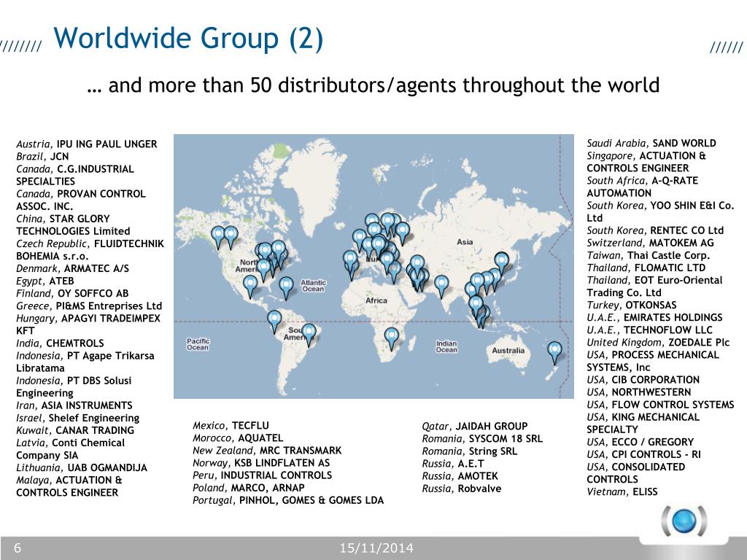Click 'Portugal, PINHOL, GOMES & GOMES LDA' entry
This screenshot has width=747, height=560.
pyautogui.click(x=287, y=500)
